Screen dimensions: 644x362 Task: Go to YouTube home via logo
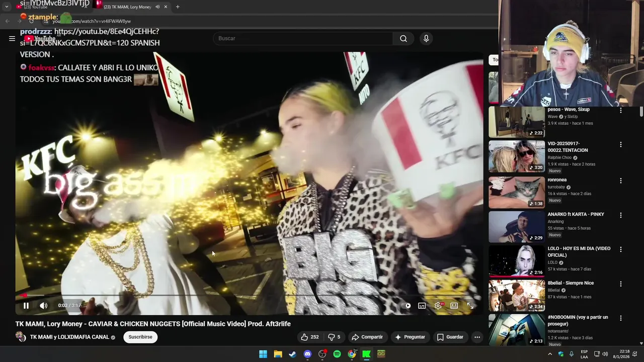click(40, 39)
